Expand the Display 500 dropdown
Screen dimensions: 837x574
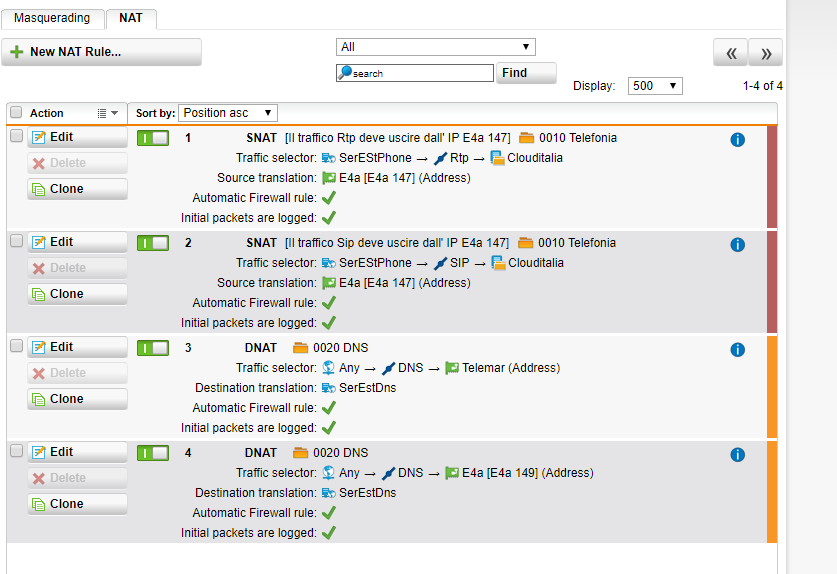pos(655,86)
